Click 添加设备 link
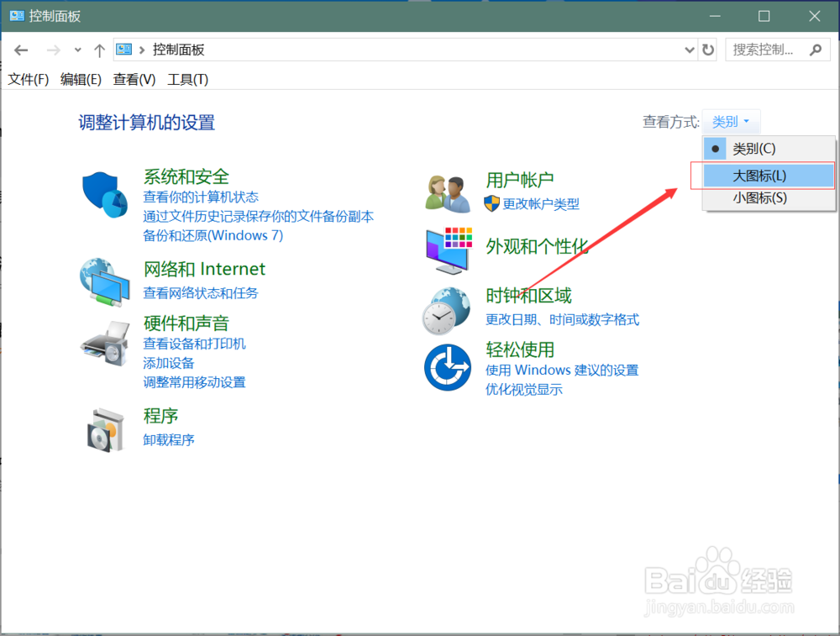Image resolution: width=840 pixels, height=636 pixels. 168,363
